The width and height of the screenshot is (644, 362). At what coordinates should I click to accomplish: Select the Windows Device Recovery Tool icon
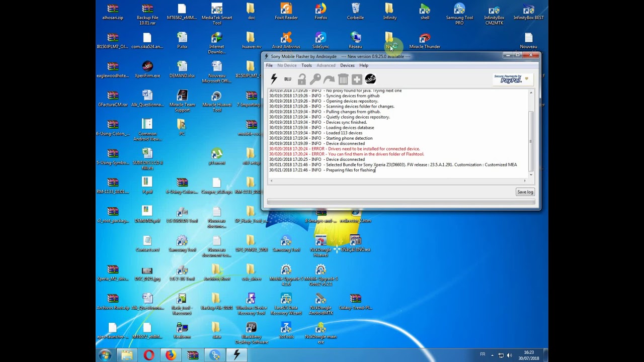pyautogui.click(x=251, y=305)
